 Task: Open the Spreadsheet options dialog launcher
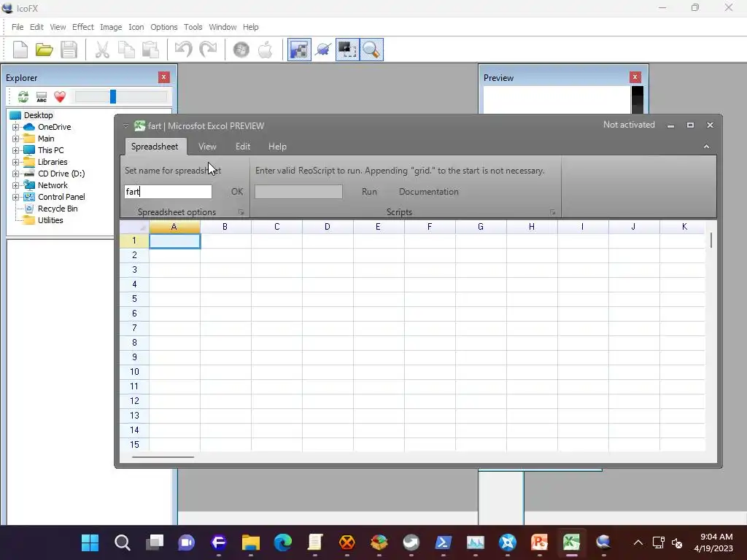click(241, 212)
